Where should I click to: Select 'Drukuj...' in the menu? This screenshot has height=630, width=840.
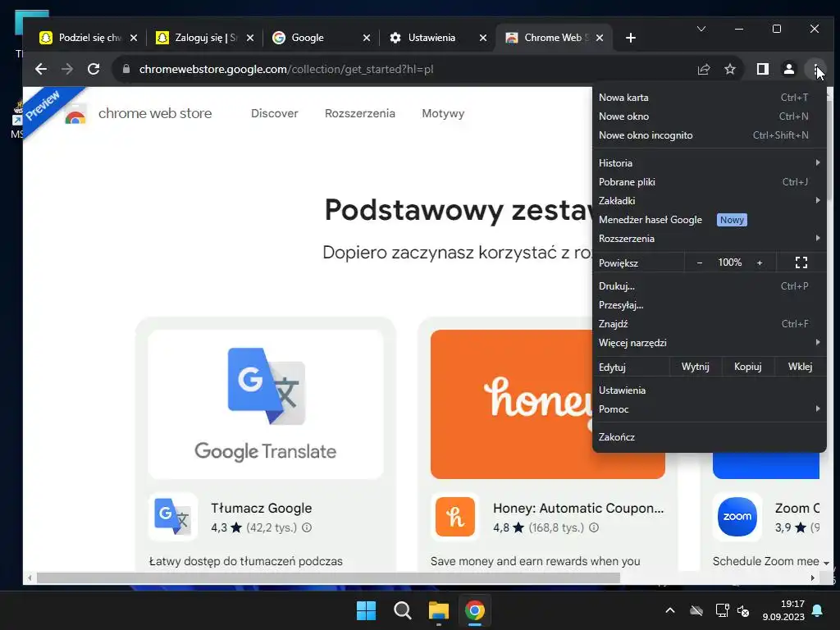point(709,286)
